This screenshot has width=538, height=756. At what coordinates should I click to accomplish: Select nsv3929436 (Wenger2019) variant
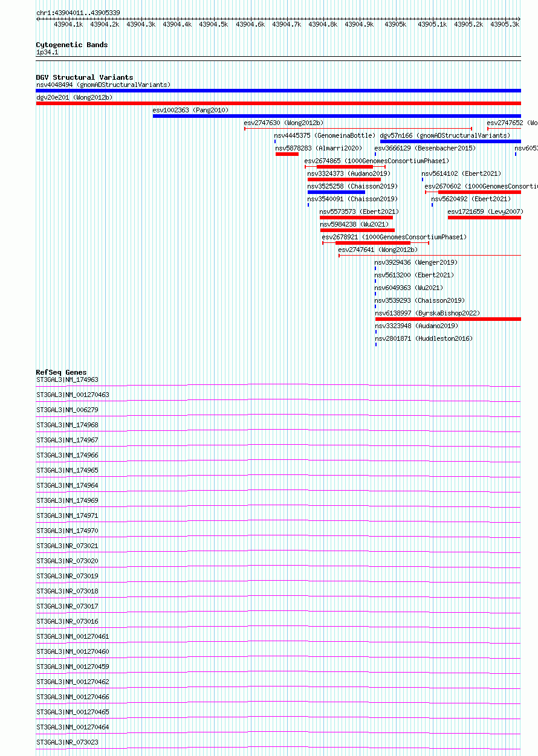coord(416,262)
